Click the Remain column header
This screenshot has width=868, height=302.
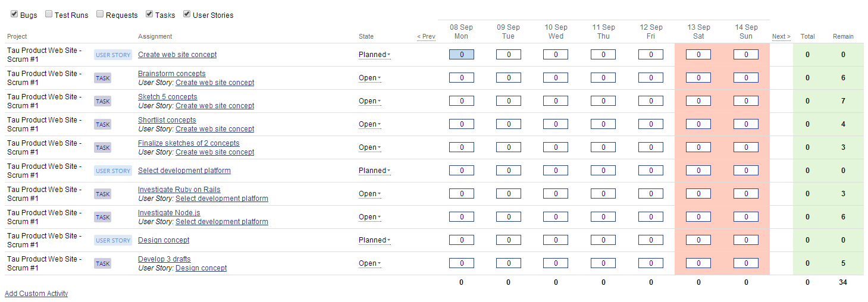pos(843,37)
